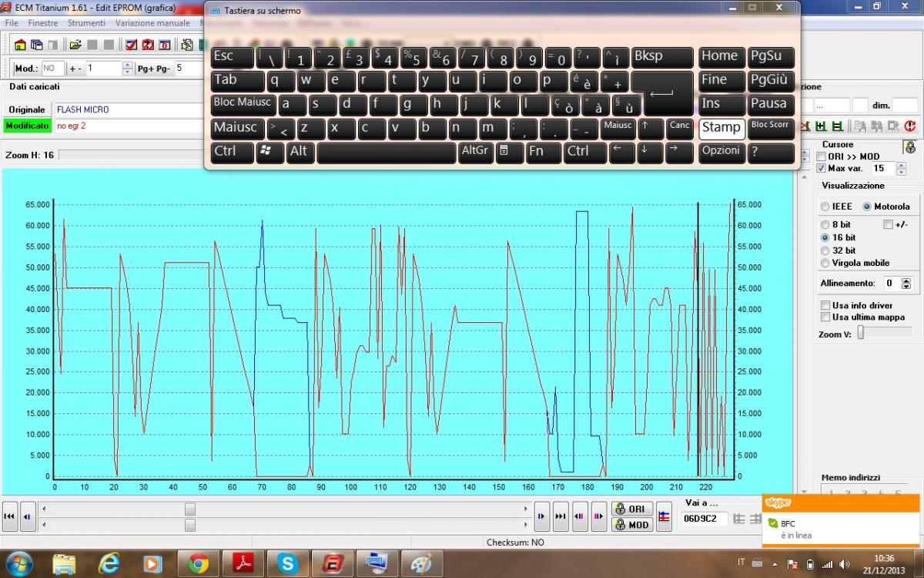
Task: Click the padlock icon beside Cursore
Action: 910,147
